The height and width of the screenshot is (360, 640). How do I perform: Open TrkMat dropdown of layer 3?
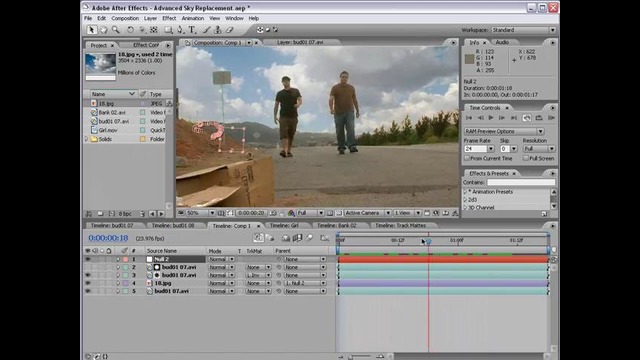[258, 275]
